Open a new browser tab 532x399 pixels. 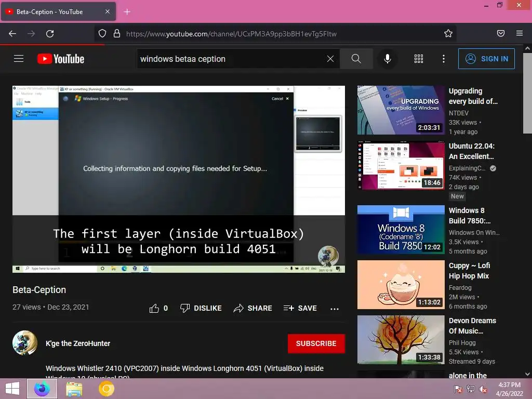[x=127, y=12]
